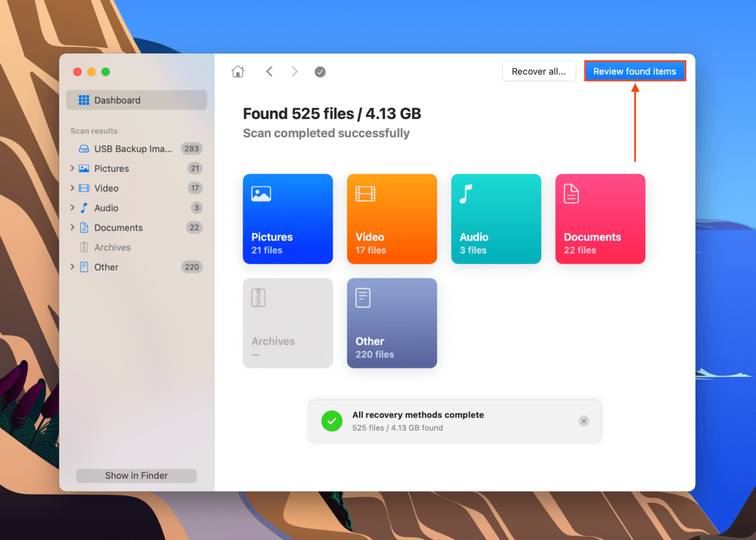Viewport: 756px width, 540px height.
Task: Click the Audio note icon in sidebar
Action: coord(84,207)
